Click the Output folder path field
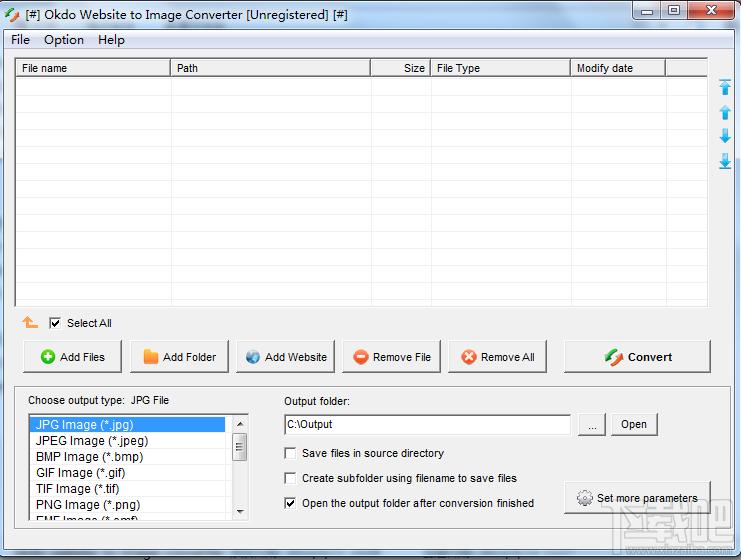The width and height of the screenshot is (741, 560). (x=428, y=424)
